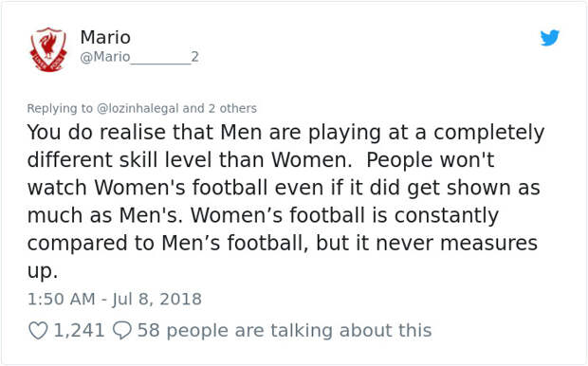Click the Jul 8, 2018 date
Viewport: 588px width, 366px height.
coord(156,299)
